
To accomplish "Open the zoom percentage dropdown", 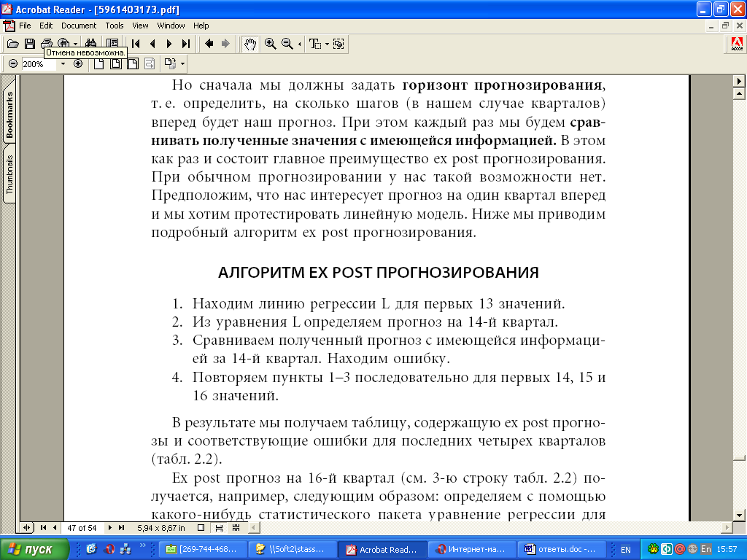I will 63,64.
